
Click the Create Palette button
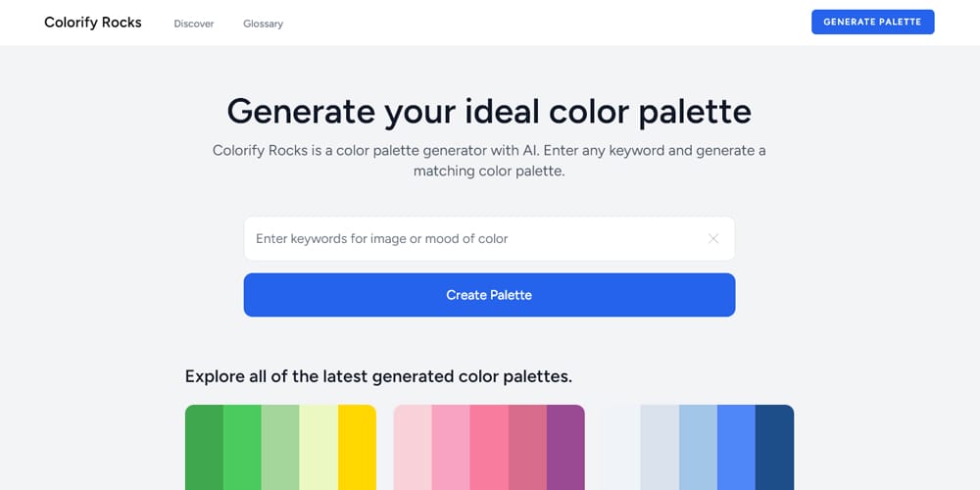[x=489, y=295]
